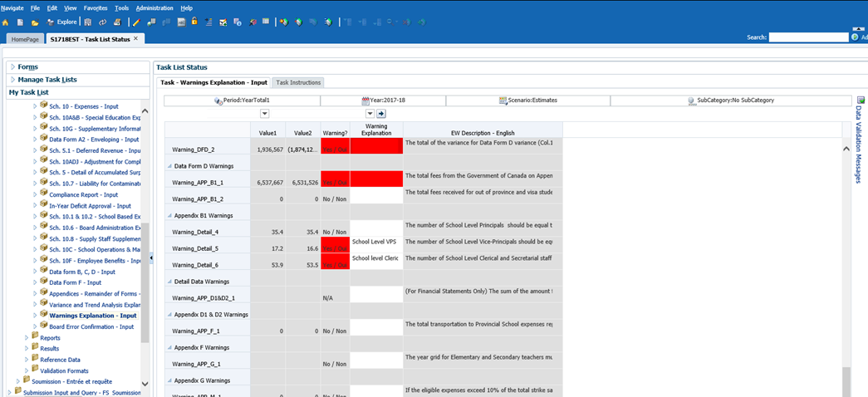Click the Home house icon in toolbar
This screenshot has width=868, height=397.
tap(6, 22)
